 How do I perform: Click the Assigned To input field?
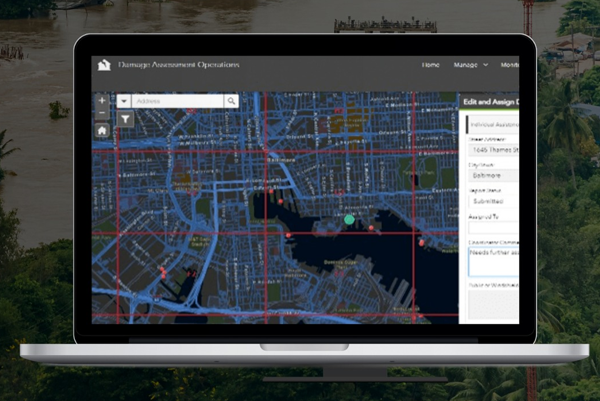click(x=492, y=228)
